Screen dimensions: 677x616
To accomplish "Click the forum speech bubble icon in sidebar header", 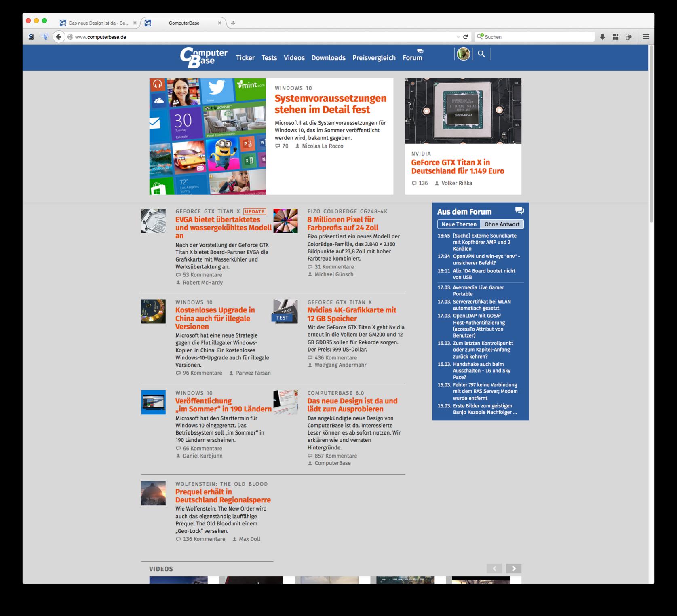I will [519, 211].
